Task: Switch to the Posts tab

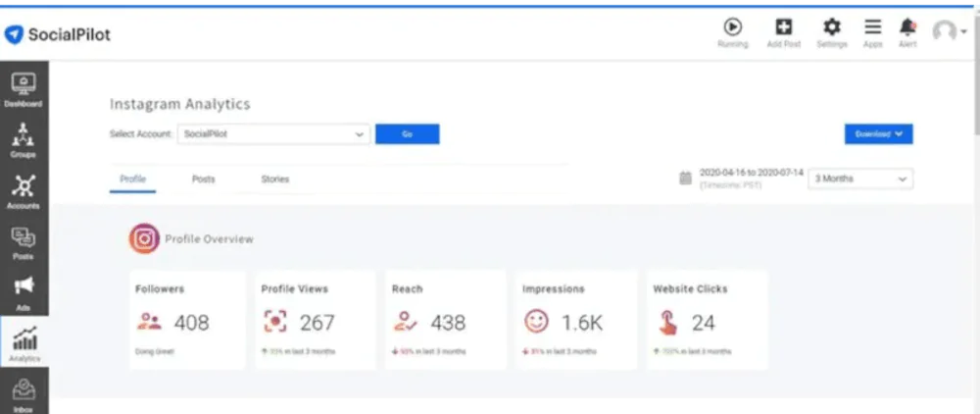Action: point(203,180)
